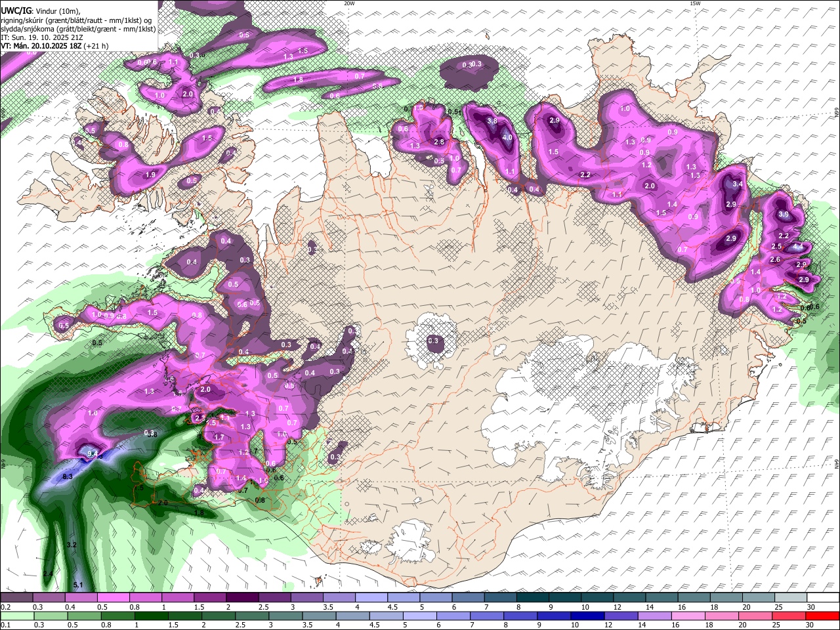Click the 20W longitude label
The image size is (840, 630).
349,3
